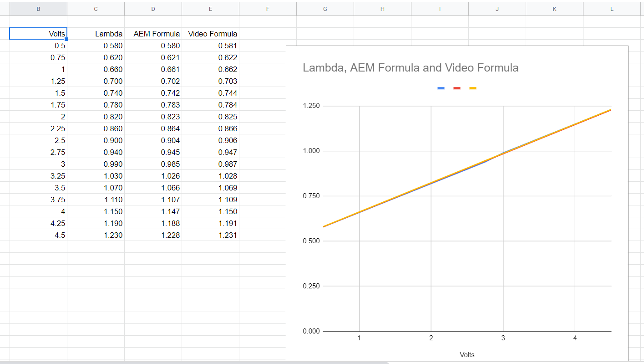Screen dimensions: 644x364
Task: Select the Volts cell containing 4.5
Action: pyautogui.click(x=38, y=235)
